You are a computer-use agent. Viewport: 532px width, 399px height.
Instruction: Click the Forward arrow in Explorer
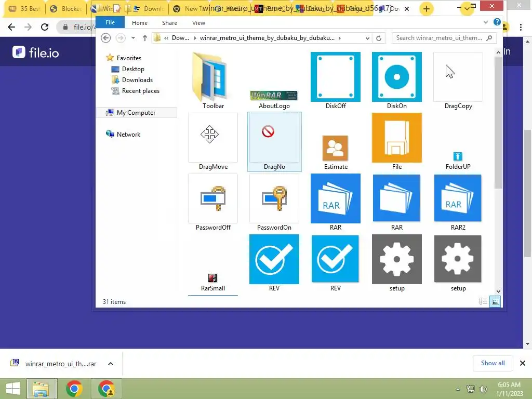pos(121,38)
